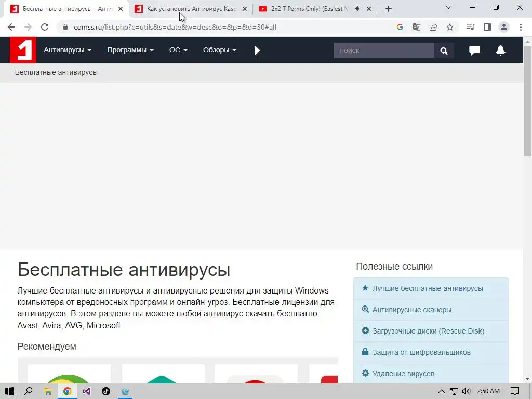The image size is (532, 399).
Task: Share this page using the share icon
Action: pos(433,27)
